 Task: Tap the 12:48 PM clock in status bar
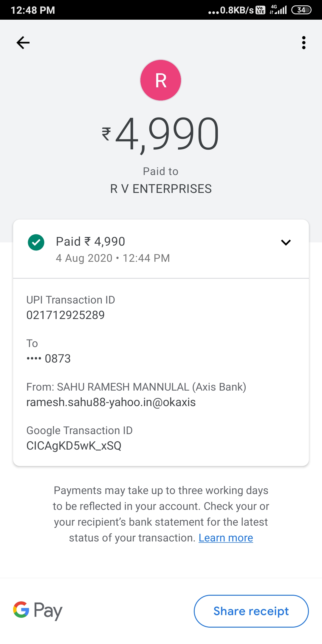point(33,10)
